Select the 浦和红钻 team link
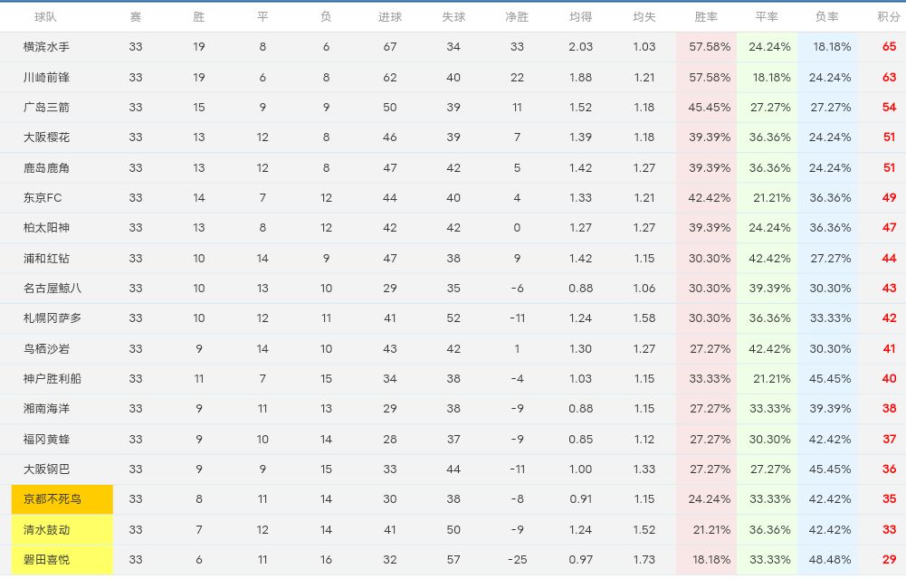906x588 pixels. point(46,259)
